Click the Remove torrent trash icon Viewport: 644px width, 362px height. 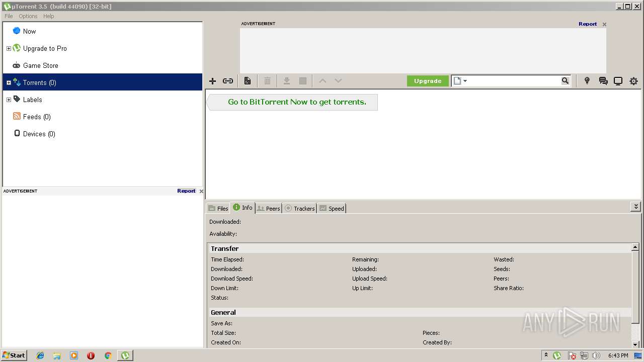click(x=268, y=81)
